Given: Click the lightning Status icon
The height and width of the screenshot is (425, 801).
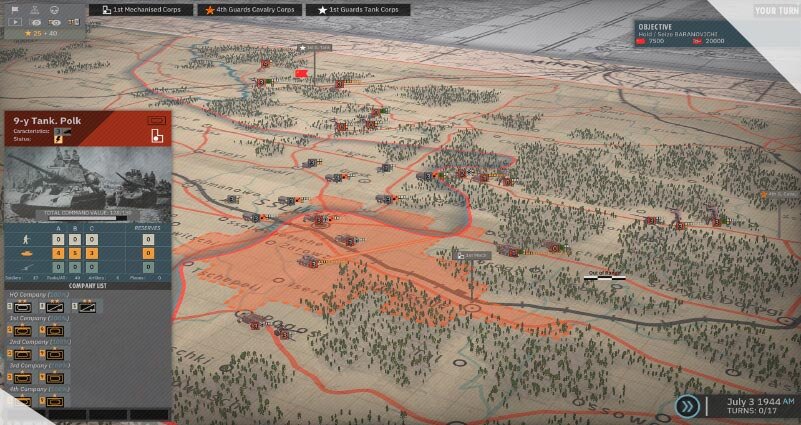Looking at the screenshot, I should point(58,139).
